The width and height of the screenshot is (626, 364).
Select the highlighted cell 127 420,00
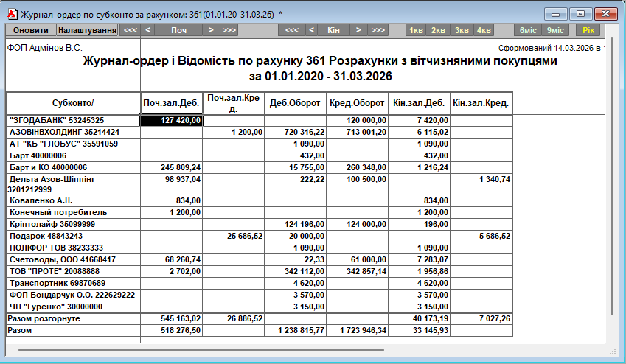172,120
